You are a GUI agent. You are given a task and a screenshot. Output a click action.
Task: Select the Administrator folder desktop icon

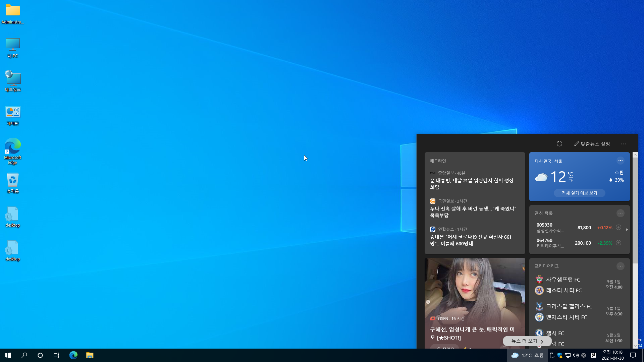13,14
